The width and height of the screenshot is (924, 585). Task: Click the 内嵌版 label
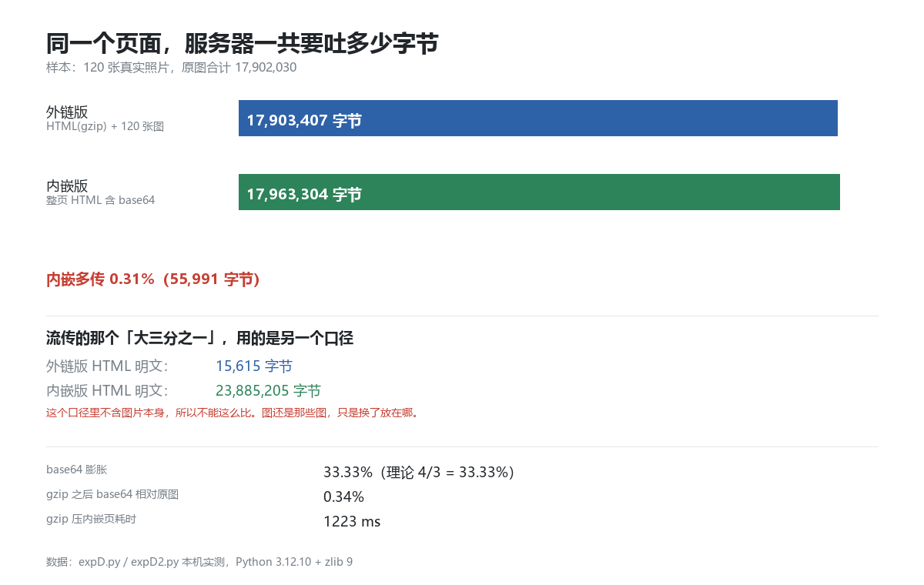[67, 186]
